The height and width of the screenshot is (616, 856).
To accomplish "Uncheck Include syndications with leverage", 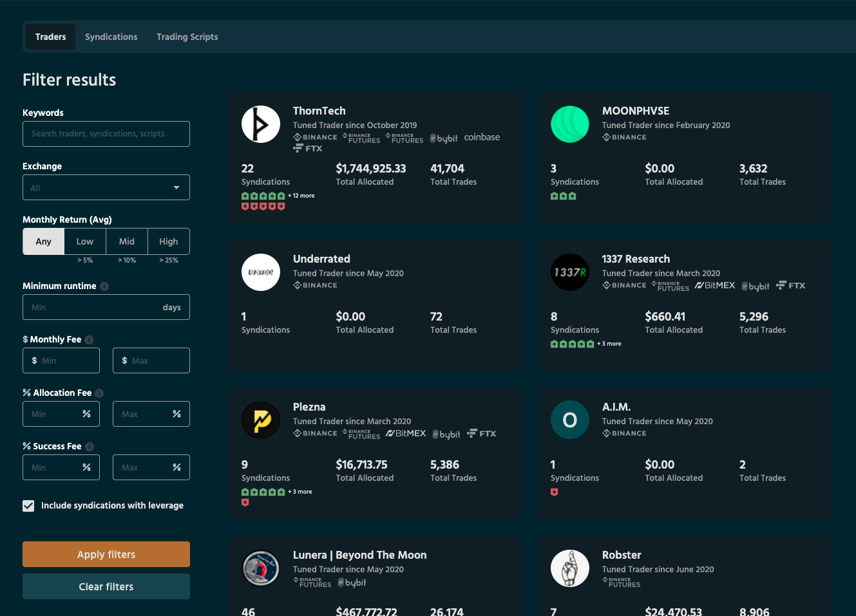I will (28, 506).
